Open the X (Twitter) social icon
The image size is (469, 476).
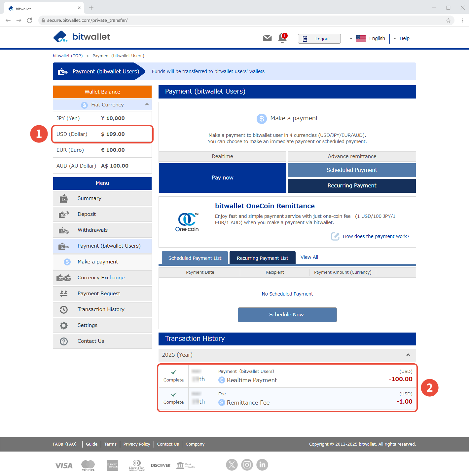pos(232,465)
